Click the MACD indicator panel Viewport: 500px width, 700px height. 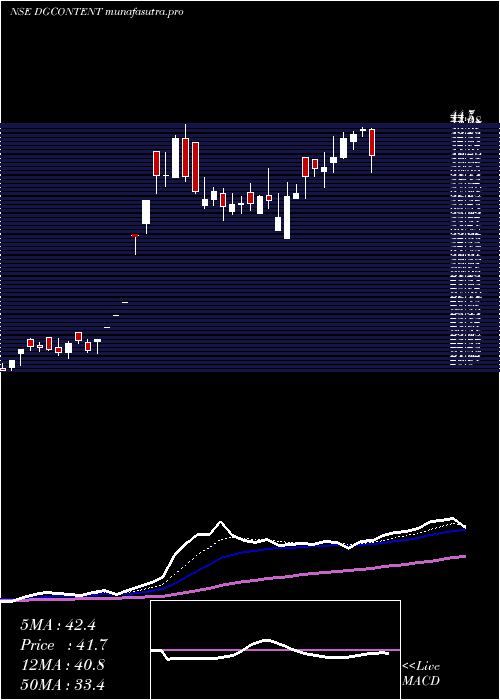tap(275, 650)
